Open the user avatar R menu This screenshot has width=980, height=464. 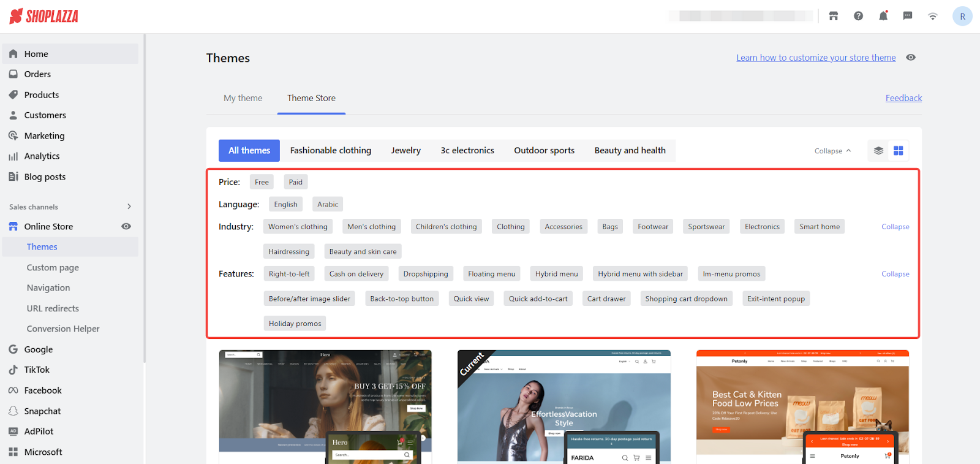click(962, 16)
